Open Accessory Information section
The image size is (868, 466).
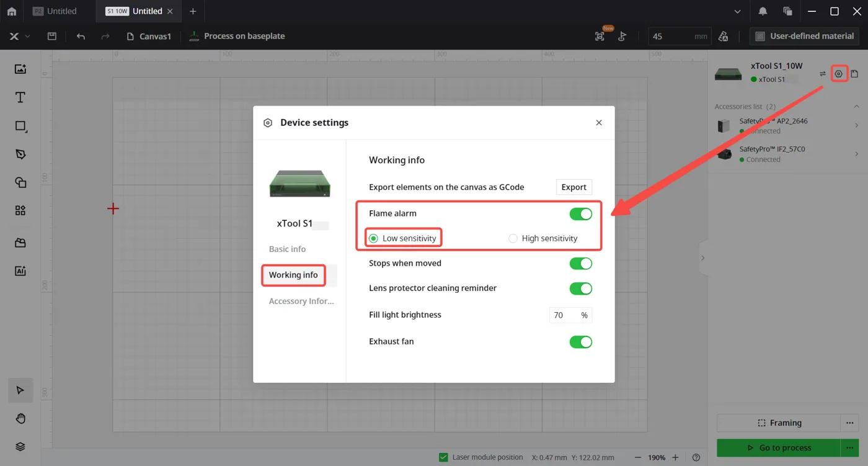[x=301, y=301]
